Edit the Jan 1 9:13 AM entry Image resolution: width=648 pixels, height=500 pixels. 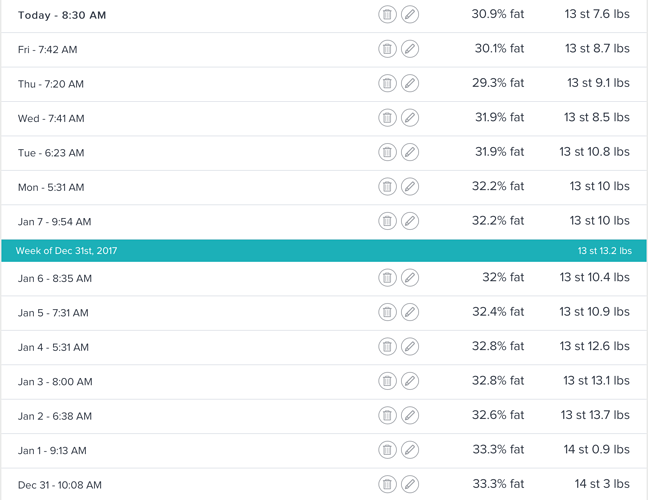tap(410, 450)
